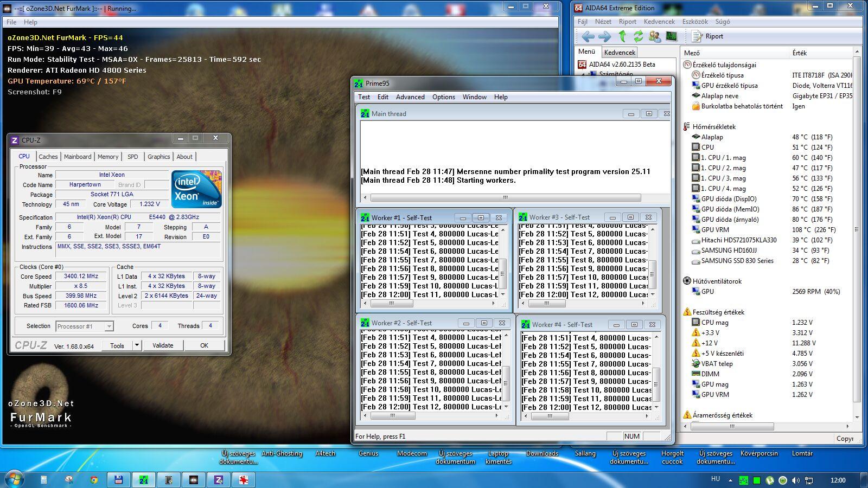
Task: Select the GPU VRM temperature row
Action: [768, 230]
